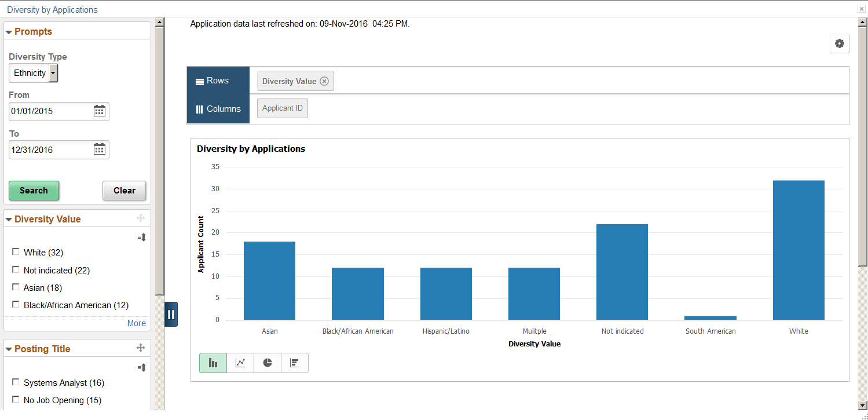This screenshot has width=868, height=420.
Task: Switch to line chart view
Action: pyautogui.click(x=240, y=363)
